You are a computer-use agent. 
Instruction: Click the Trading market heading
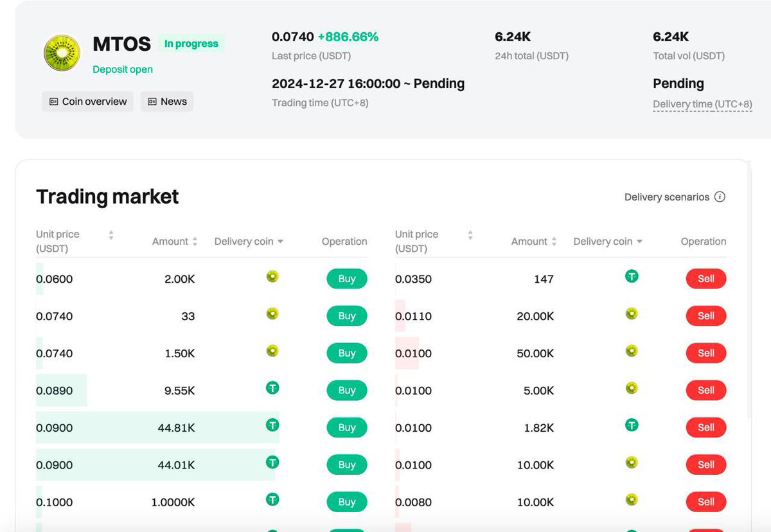click(x=107, y=197)
